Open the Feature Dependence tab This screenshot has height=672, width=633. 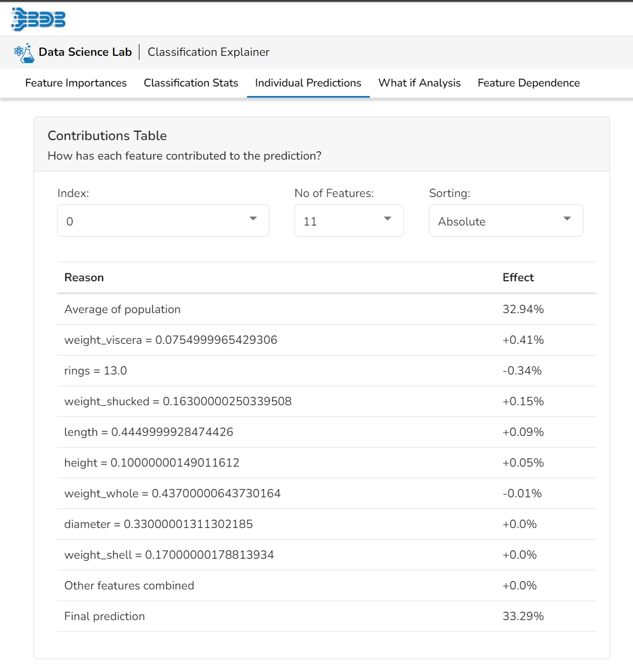[x=528, y=83]
